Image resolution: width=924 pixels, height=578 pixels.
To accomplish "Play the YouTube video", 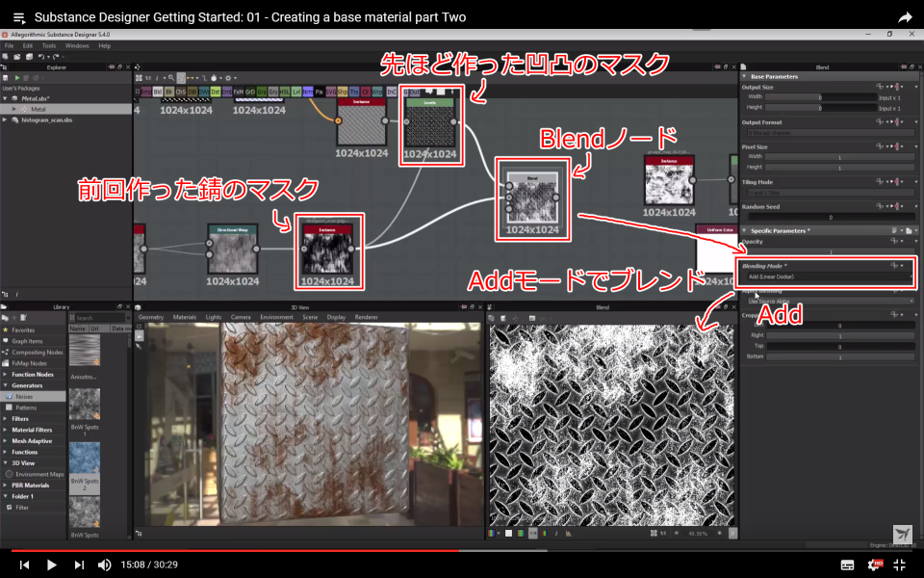I will (51, 565).
